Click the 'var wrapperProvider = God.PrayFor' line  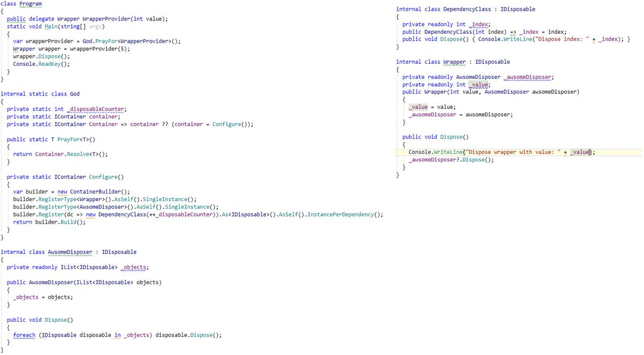97,41
